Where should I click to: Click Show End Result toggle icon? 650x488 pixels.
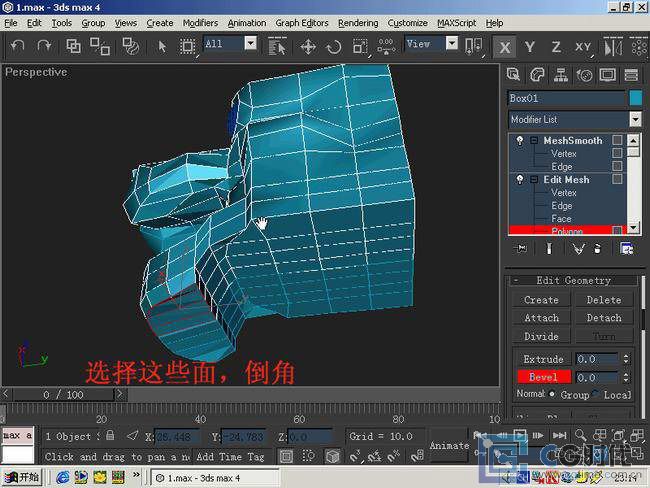click(x=549, y=248)
